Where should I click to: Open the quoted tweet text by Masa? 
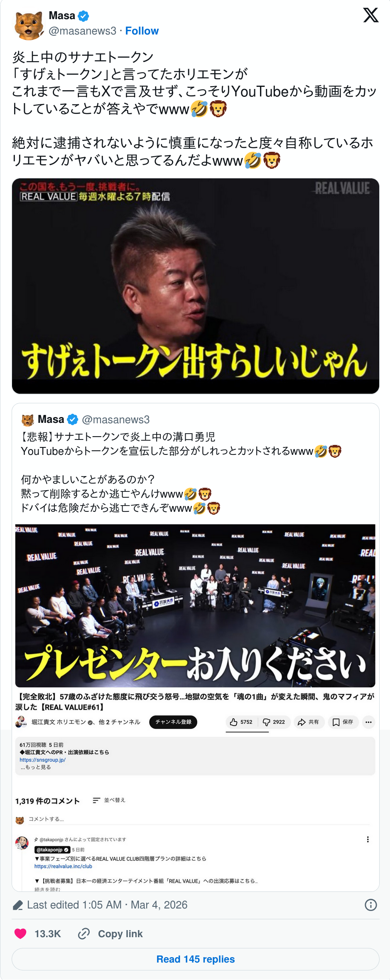[181, 472]
